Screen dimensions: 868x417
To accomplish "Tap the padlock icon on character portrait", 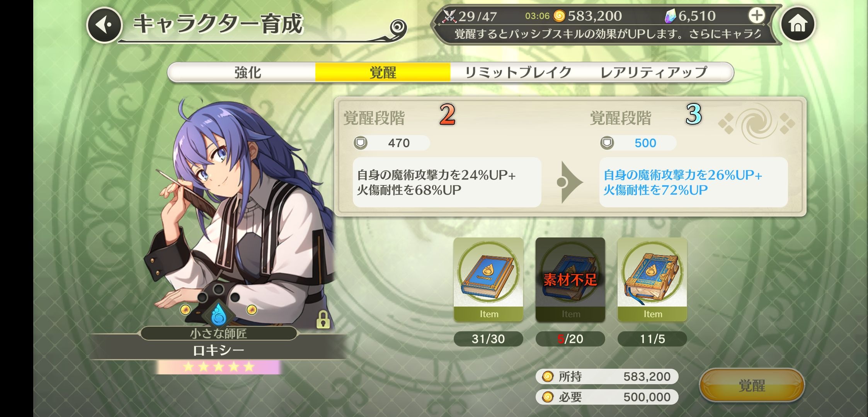I will (x=323, y=319).
